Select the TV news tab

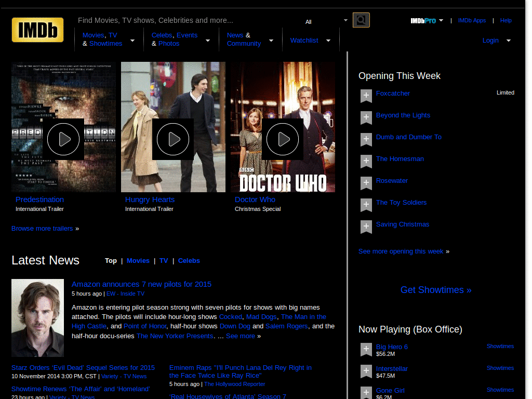coord(164,261)
